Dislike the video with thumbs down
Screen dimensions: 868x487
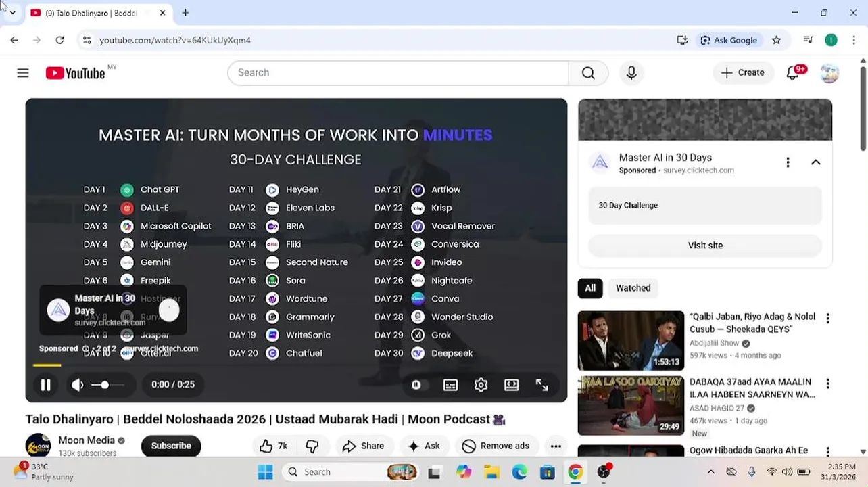pos(312,446)
